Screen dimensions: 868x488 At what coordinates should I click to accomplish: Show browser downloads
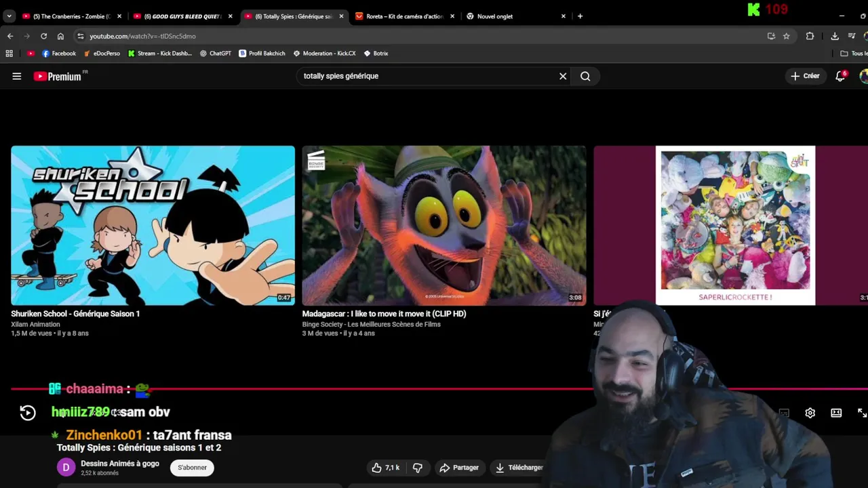click(835, 36)
